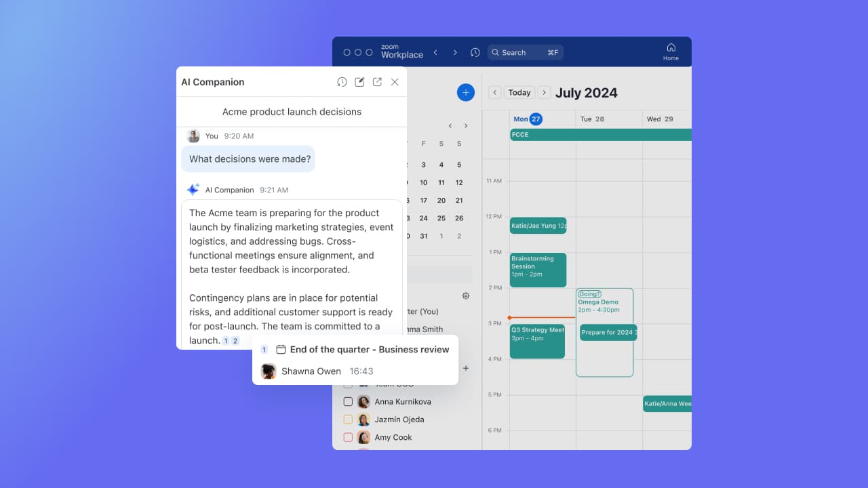Click the Search field
This screenshot has height=488, width=868.
525,52
